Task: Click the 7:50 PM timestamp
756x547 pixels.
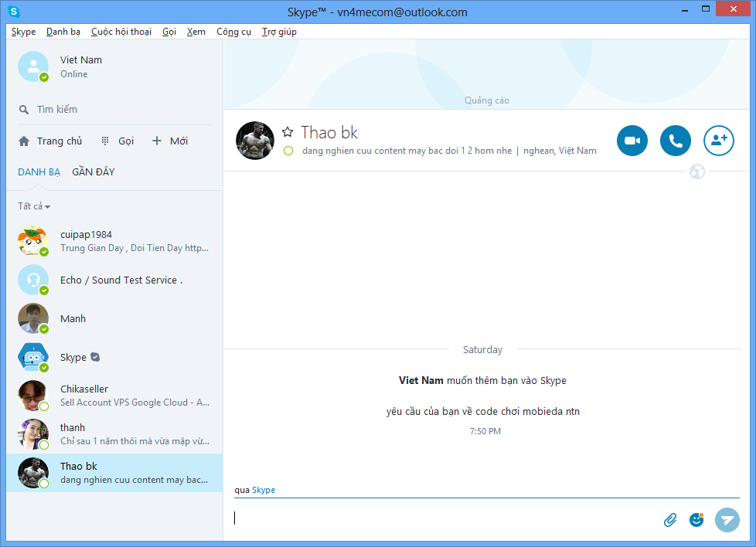Action: point(485,431)
